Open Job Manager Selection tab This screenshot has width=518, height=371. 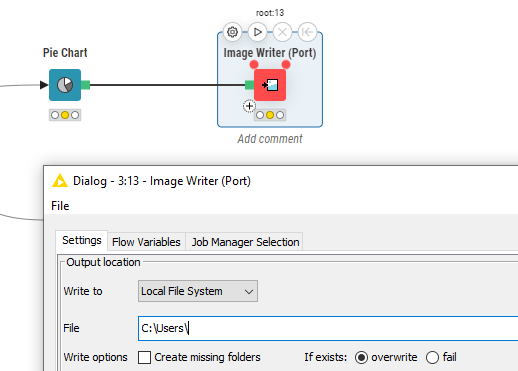[245, 242]
